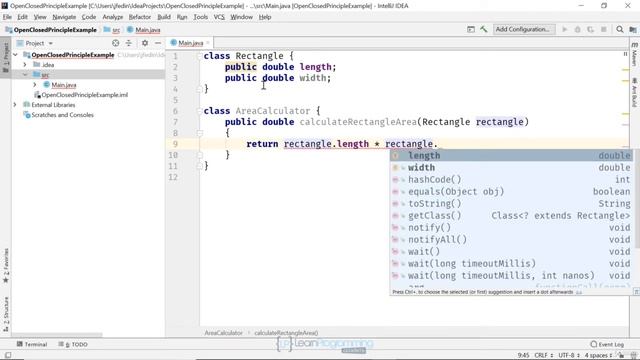Click the fold marker at line 8
This screenshot has width=640, height=360.
pos(200,133)
